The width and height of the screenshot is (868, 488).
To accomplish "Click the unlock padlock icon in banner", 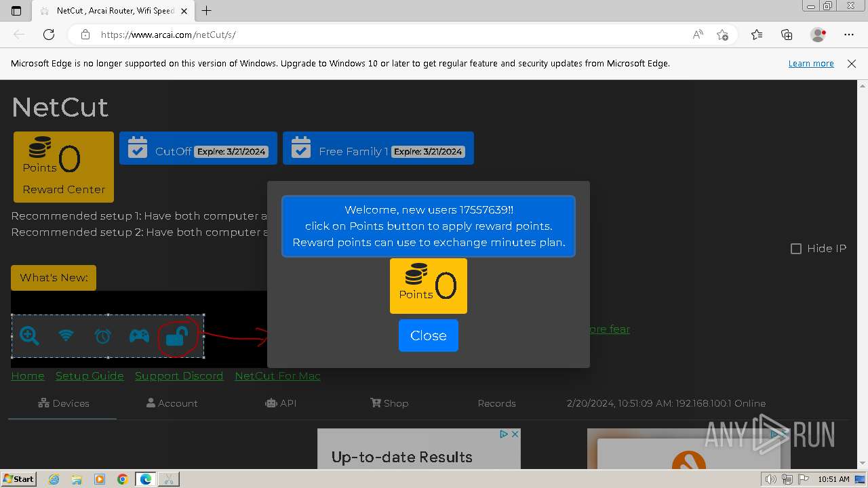I will click(176, 335).
